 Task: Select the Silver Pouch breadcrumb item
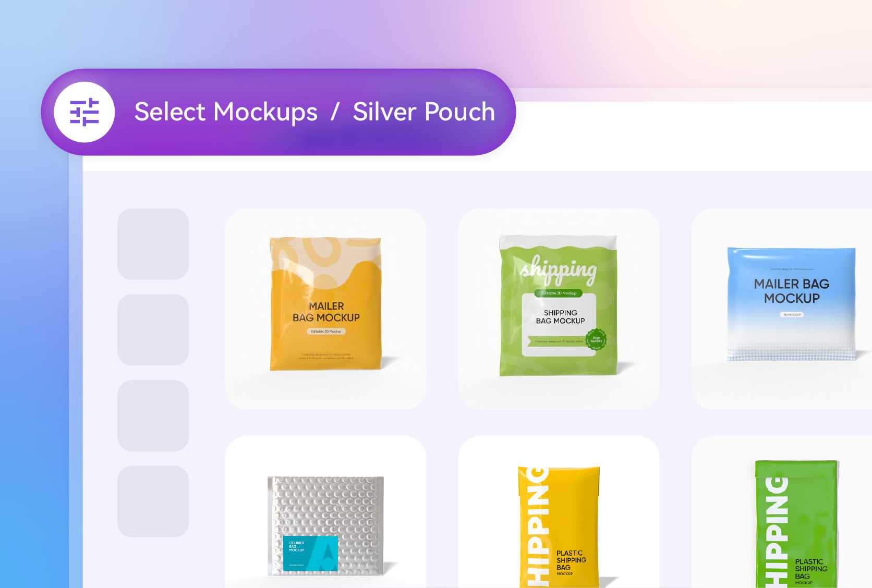pyautogui.click(x=424, y=112)
